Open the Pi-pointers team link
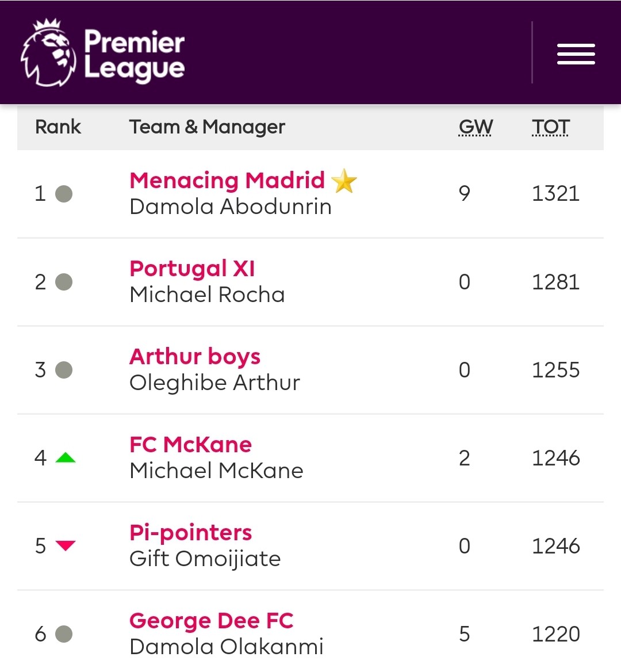Screen dimensions: 621x672 pos(190,533)
